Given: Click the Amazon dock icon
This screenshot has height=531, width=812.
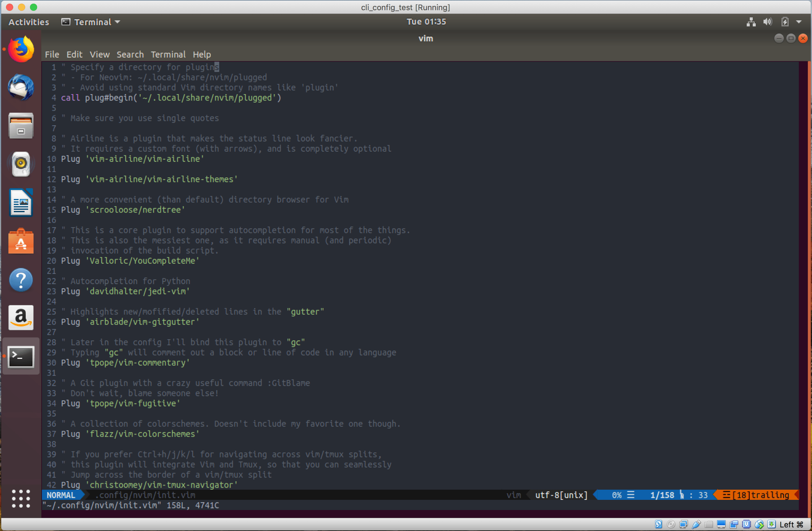Looking at the screenshot, I should 21,318.
